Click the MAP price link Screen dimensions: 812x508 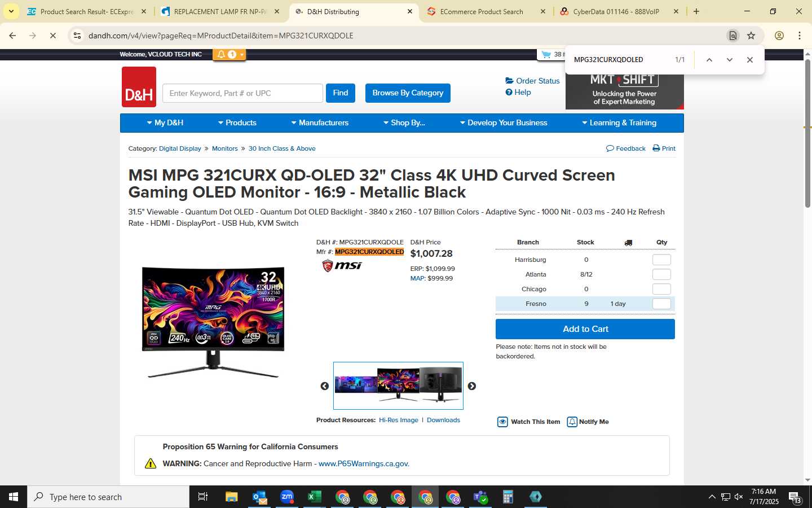417,278
